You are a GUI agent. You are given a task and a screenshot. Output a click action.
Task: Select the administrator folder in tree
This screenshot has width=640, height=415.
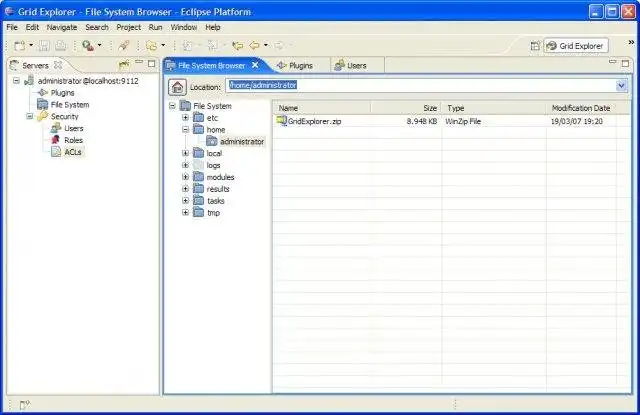[242, 142]
